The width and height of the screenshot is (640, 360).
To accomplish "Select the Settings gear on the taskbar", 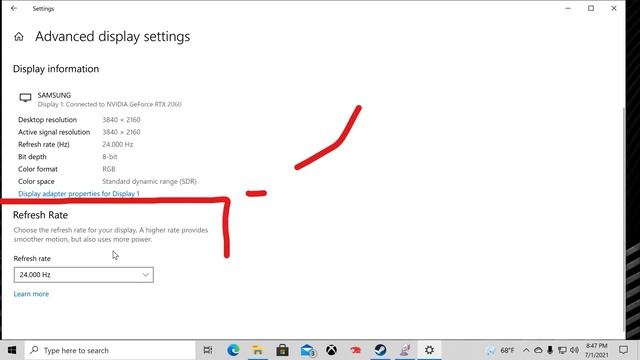I will [429, 350].
